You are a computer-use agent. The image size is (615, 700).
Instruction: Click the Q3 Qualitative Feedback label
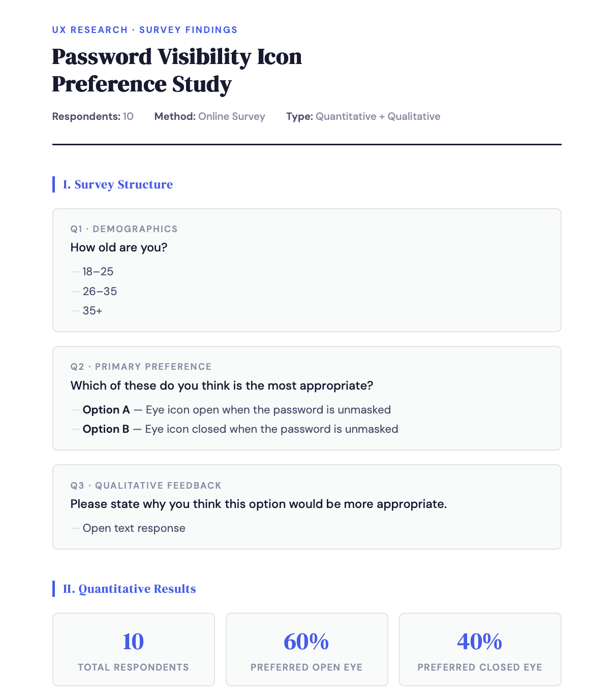(146, 486)
